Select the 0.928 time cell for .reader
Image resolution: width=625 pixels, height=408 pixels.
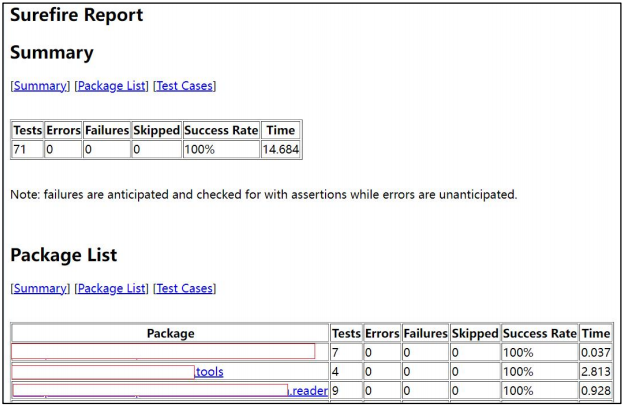pyautogui.click(x=595, y=391)
